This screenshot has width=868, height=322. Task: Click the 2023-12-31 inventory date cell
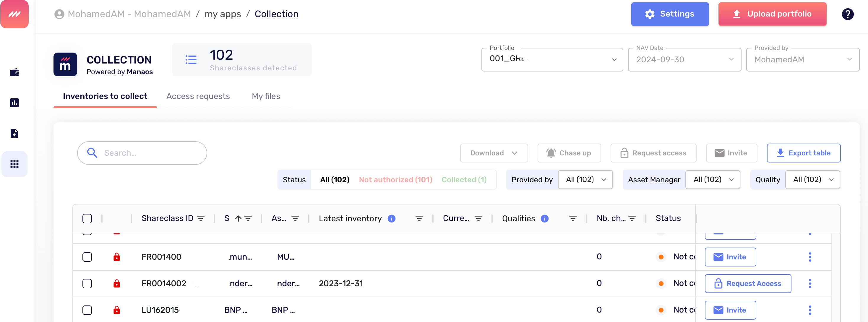(x=341, y=284)
